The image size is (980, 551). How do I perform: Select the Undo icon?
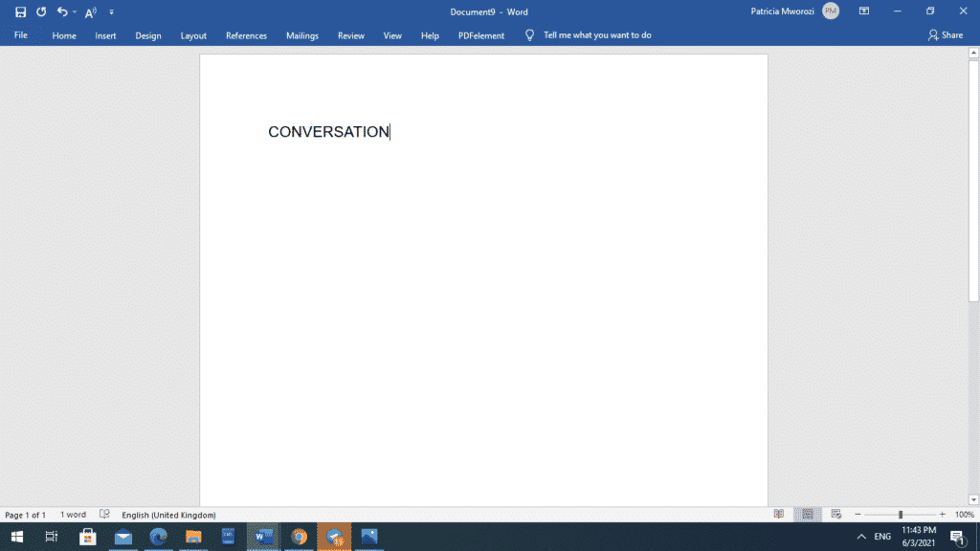62,12
